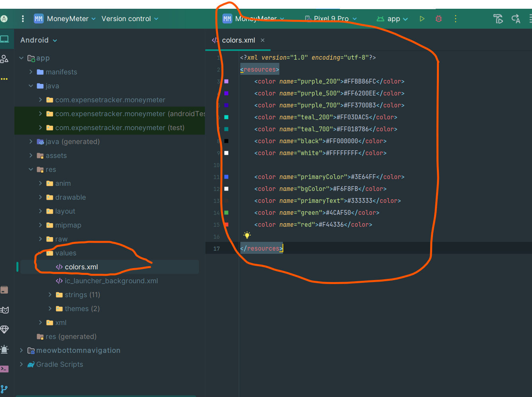532x397 pixels.
Task: Open the MoneyMeter project dropdown
Action: tap(65, 19)
